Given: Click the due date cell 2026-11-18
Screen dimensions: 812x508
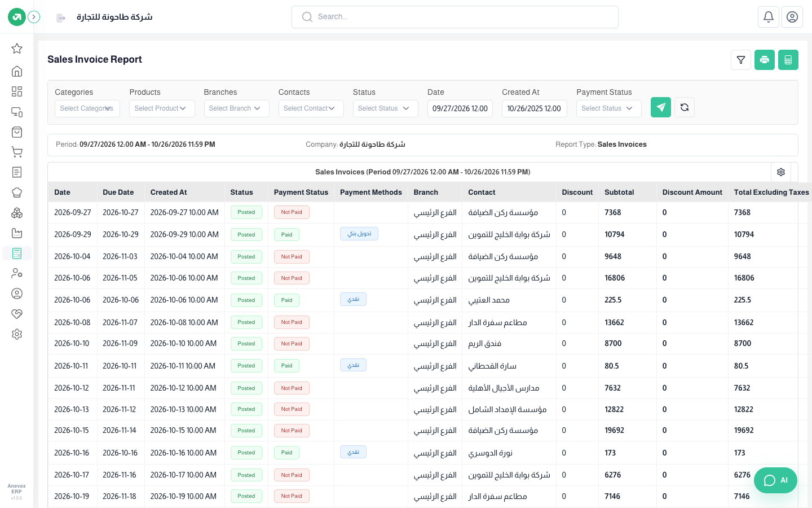Looking at the screenshot, I should 120,497.
